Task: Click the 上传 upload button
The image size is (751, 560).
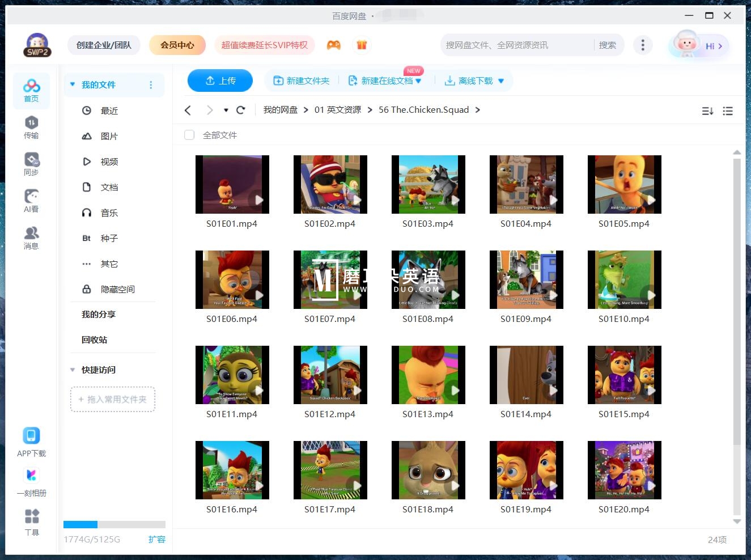Action: coord(220,80)
